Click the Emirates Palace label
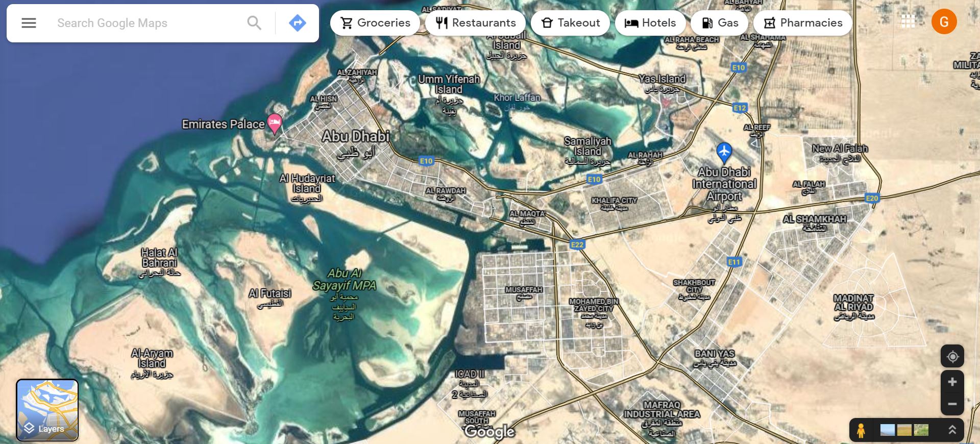 pyautogui.click(x=224, y=124)
